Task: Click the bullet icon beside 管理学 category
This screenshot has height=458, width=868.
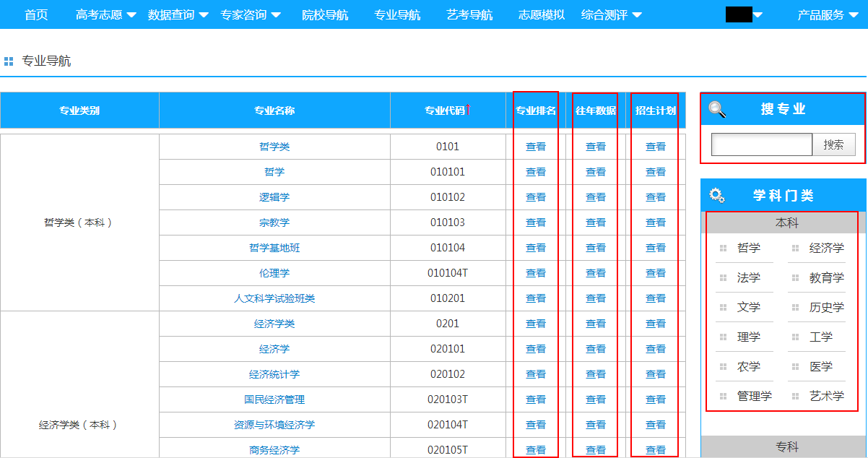Action: point(723,396)
